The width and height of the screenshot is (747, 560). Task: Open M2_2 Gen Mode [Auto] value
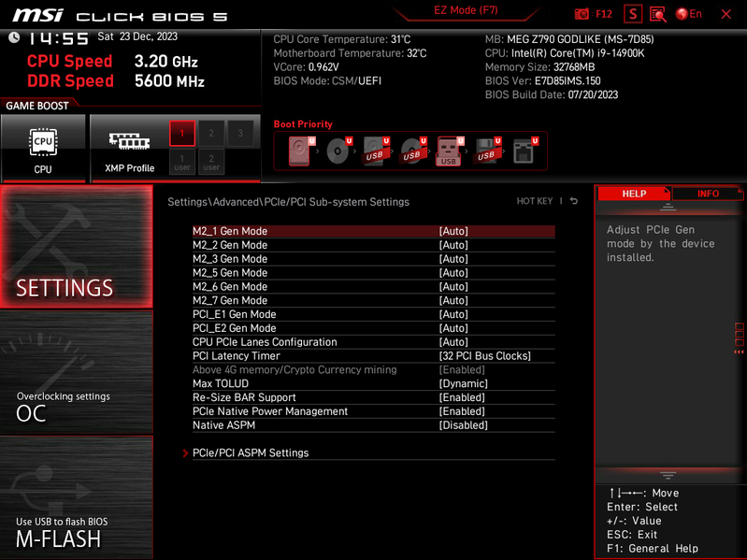point(453,245)
